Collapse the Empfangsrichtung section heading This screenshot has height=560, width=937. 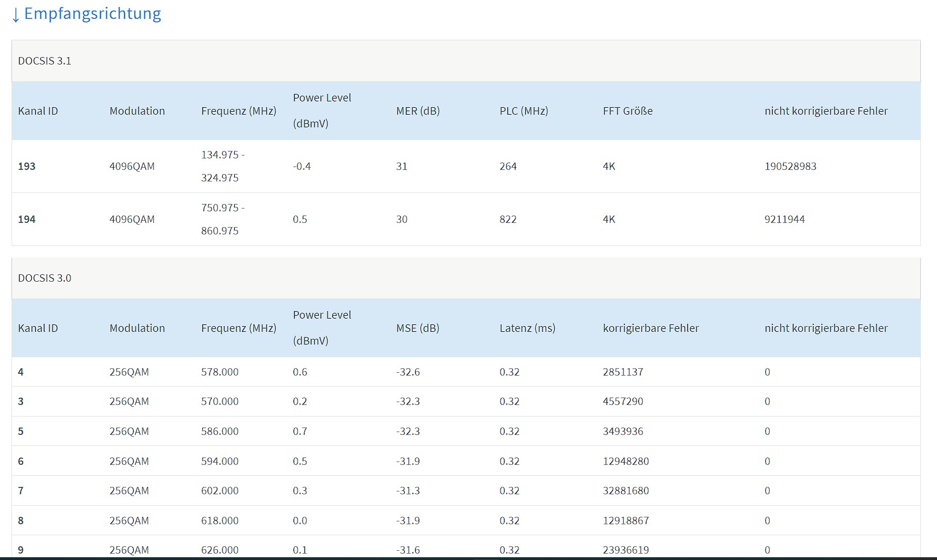pyautogui.click(x=86, y=14)
